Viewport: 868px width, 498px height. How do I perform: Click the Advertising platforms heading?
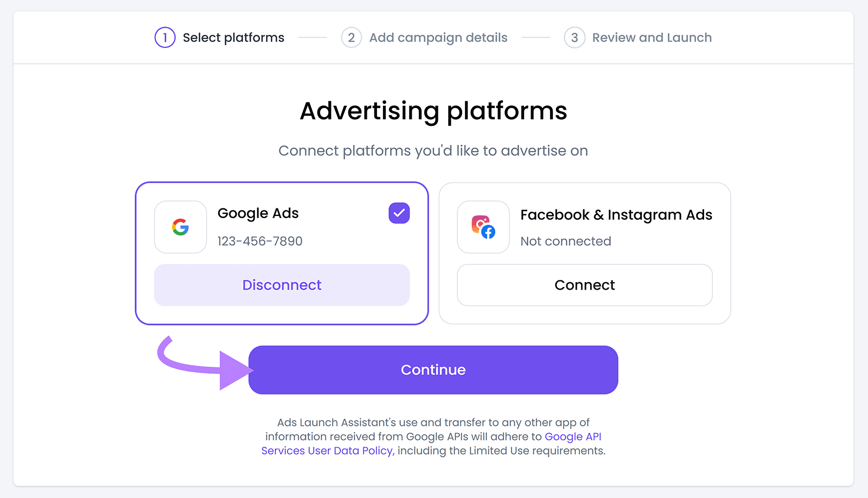[x=433, y=111]
